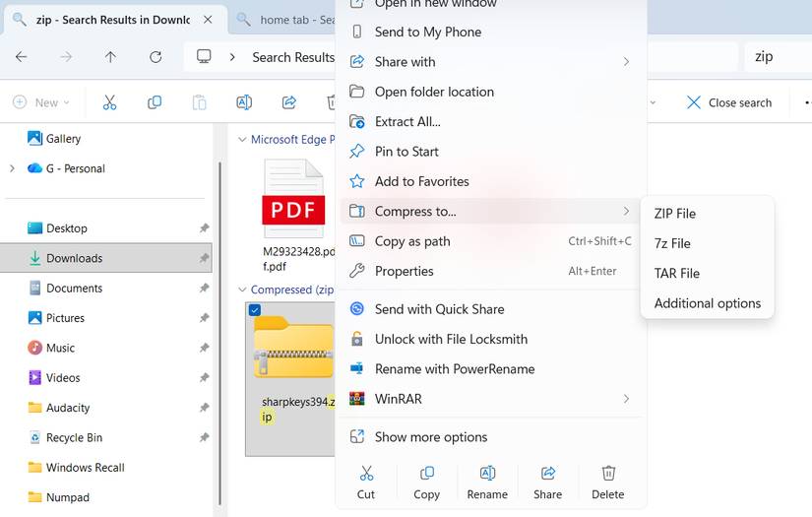Image resolution: width=812 pixels, height=517 pixels.
Task: Select Downloads in navigation pane
Action: tap(106, 258)
